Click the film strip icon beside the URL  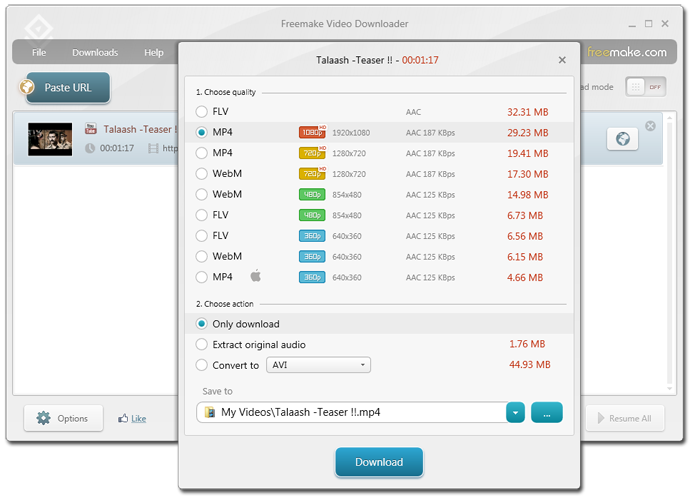153,148
